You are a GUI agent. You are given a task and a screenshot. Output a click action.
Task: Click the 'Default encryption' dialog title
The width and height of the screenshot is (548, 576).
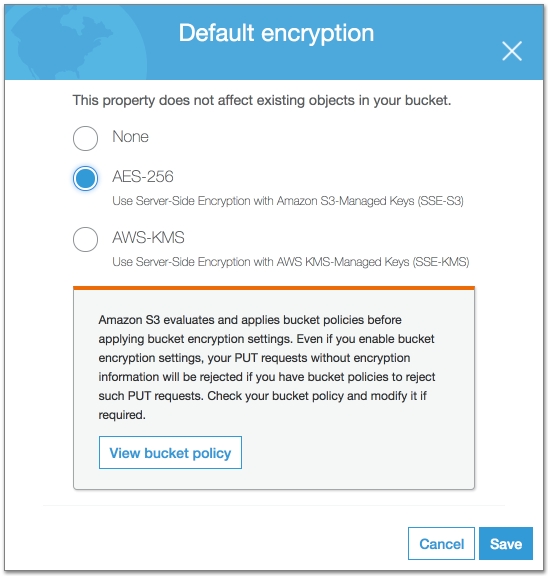pyautogui.click(x=276, y=33)
